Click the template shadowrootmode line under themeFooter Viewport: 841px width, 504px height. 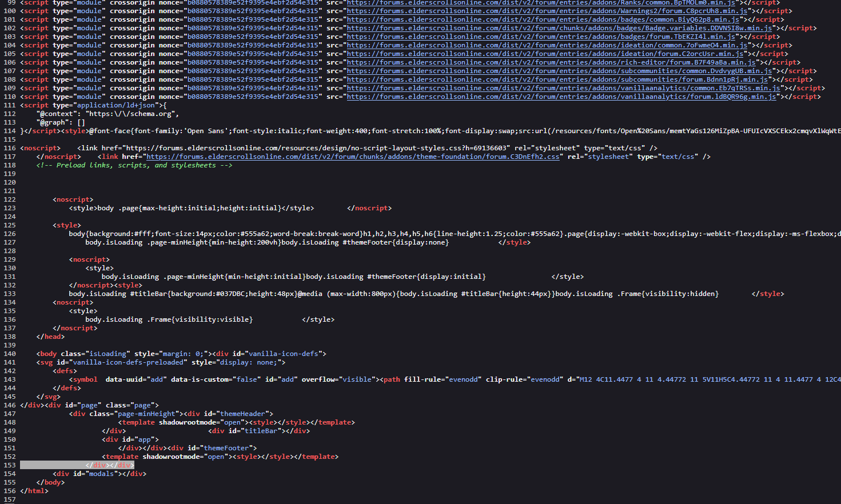coord(220,457)
